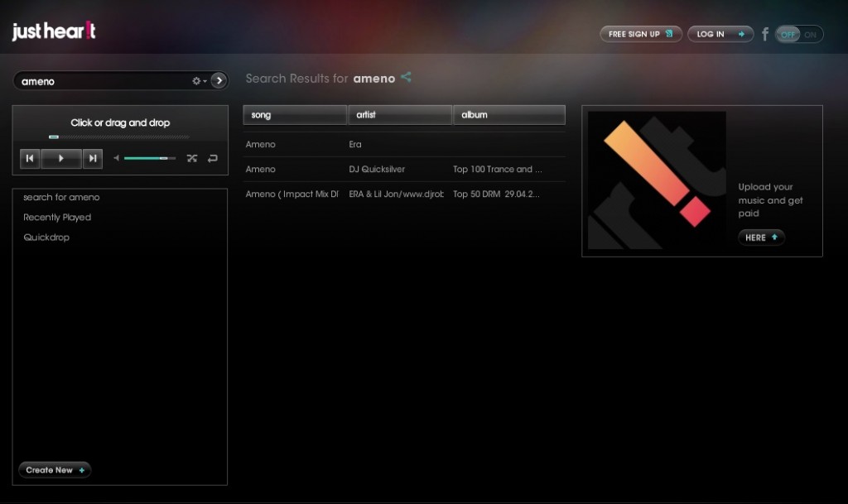Open the Quickdrop list
This screenshot has height=504, width=848.
46,238
